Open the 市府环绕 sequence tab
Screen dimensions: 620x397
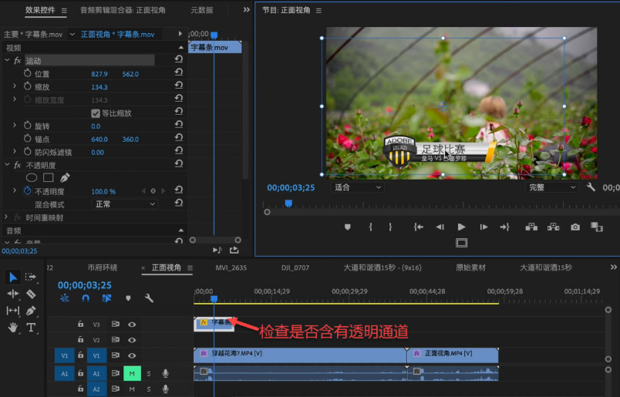(x=102, y=268)
